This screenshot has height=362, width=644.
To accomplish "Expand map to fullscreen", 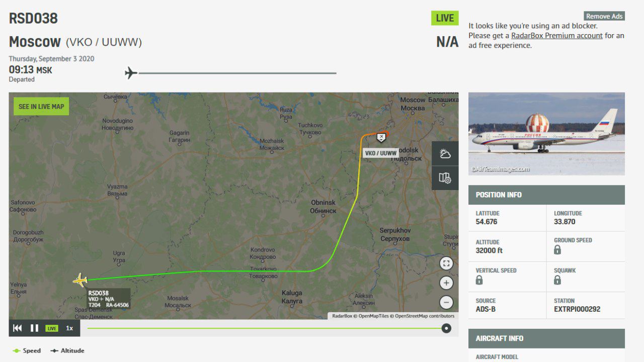I will pyautogui.click(x=446, y=263).
